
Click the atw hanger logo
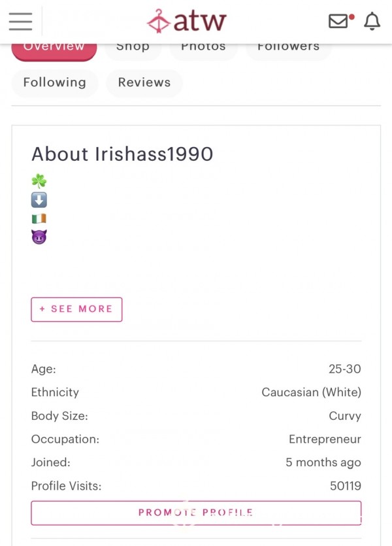pos(159,21)
